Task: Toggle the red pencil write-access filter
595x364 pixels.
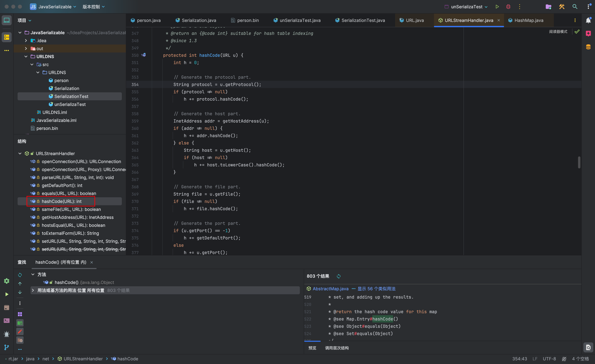Action: (20, 331)
